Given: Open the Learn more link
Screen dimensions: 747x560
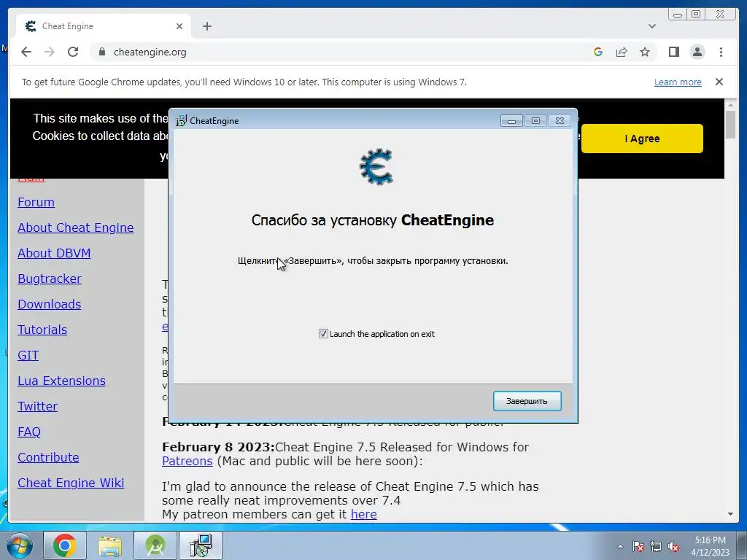Looking at the screenshot, I should 678,82.
